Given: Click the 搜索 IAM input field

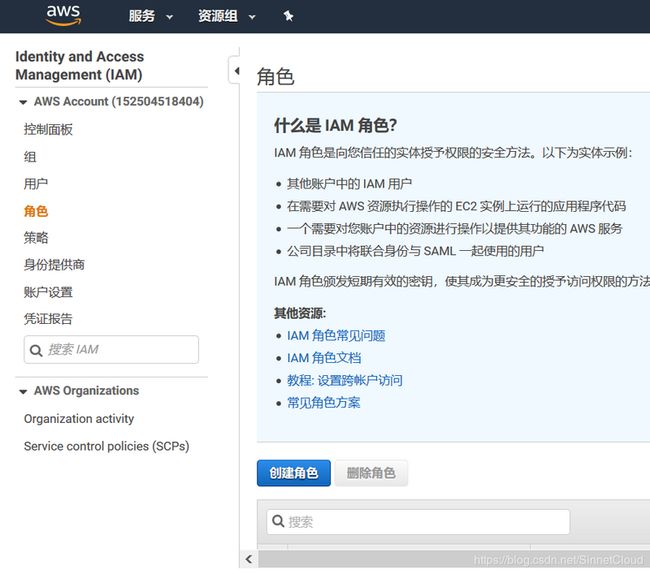Looking at the screenshot, I should click(x=111, y=350).
